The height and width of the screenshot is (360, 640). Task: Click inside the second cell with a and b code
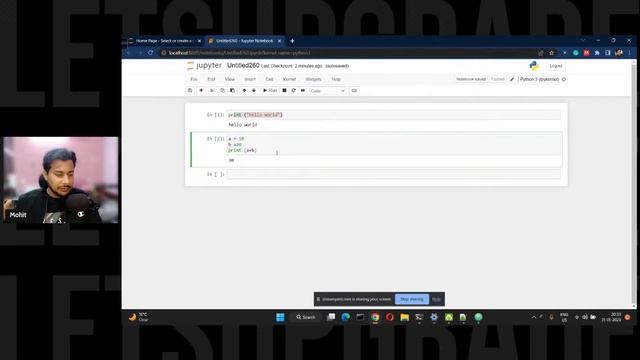tap(394, 144)
